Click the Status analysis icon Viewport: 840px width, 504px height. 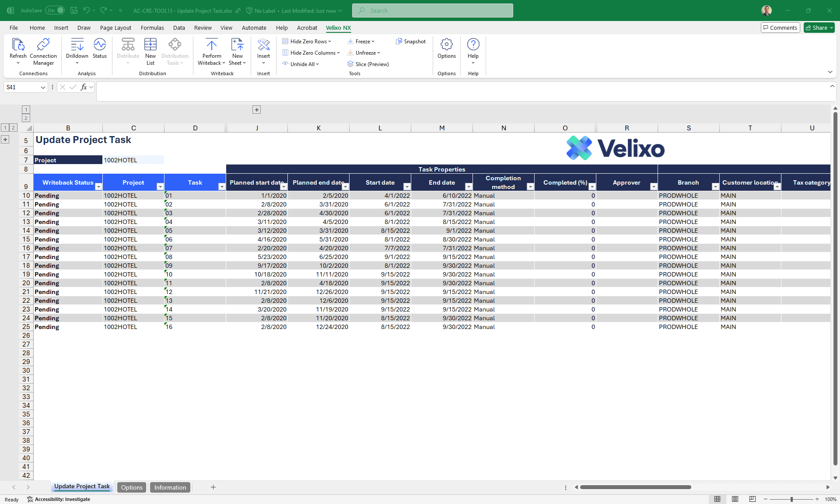99,45
